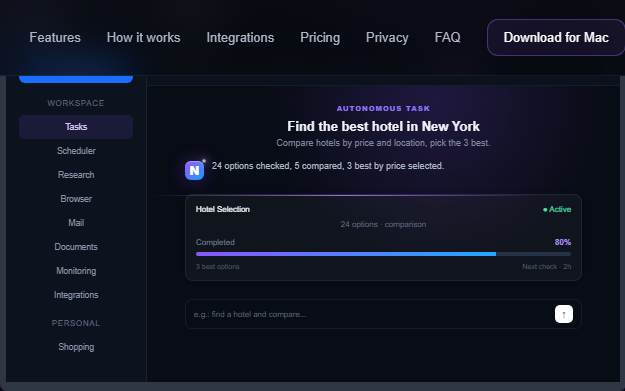625x391 pixels.
Task: Open Integrations in the top navigation
Action: (240, 37)
